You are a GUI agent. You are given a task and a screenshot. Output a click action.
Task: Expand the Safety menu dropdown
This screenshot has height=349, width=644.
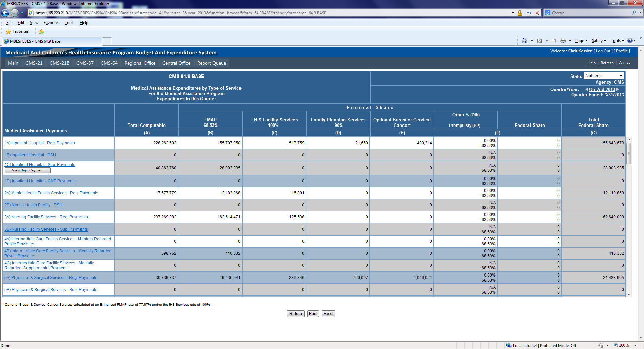[x=599, y=41]
